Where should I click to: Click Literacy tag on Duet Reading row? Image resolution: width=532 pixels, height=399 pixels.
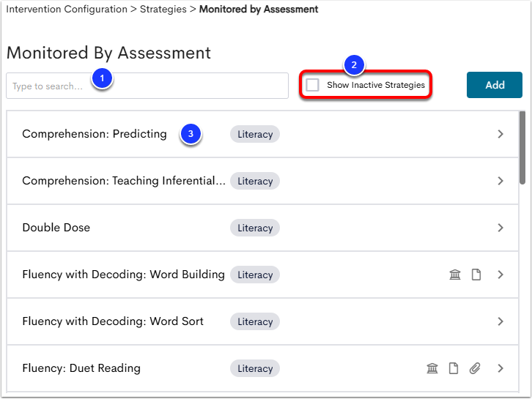pyautogui.click(x=255, y=368)
